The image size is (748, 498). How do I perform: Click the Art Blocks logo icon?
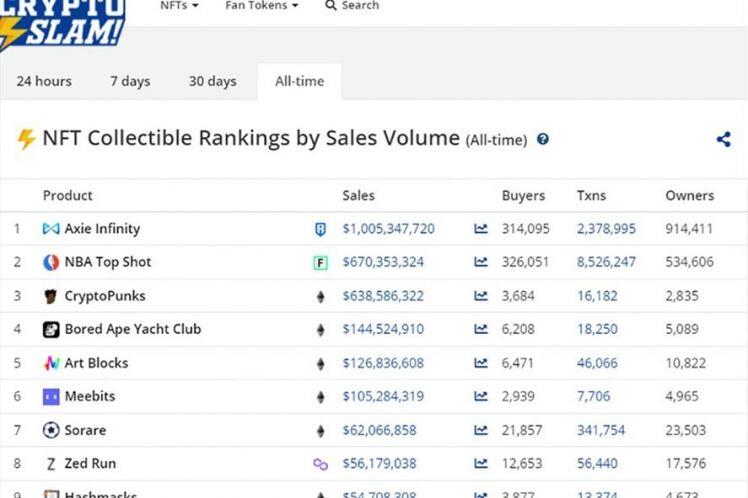coord(51,363)
